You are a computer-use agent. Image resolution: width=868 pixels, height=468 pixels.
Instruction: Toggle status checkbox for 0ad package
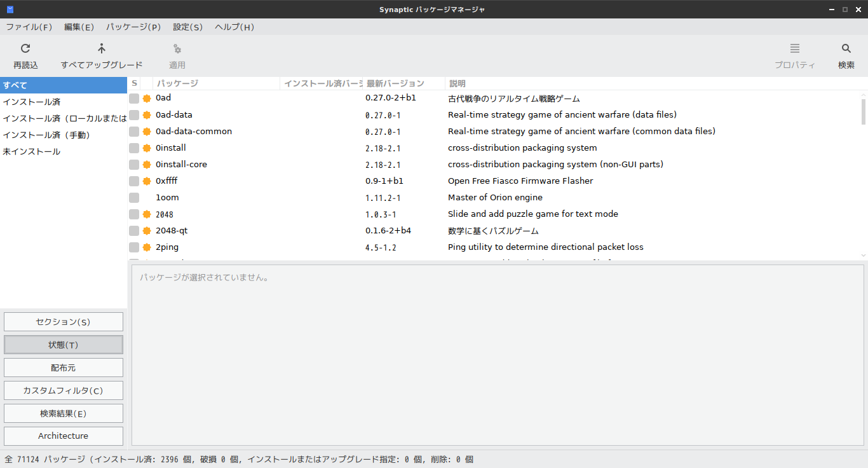click(x=134, y=99)
